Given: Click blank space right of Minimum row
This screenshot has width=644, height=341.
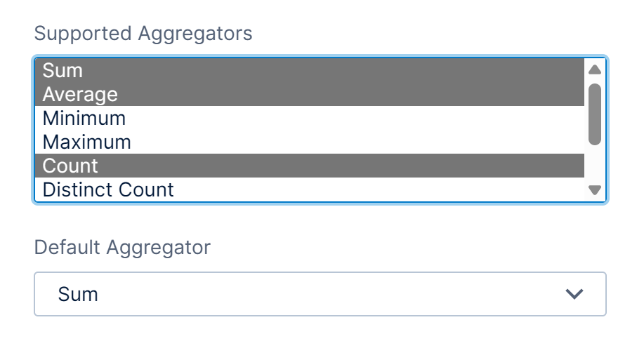Looking at the screenshot, I should (351, 119).
